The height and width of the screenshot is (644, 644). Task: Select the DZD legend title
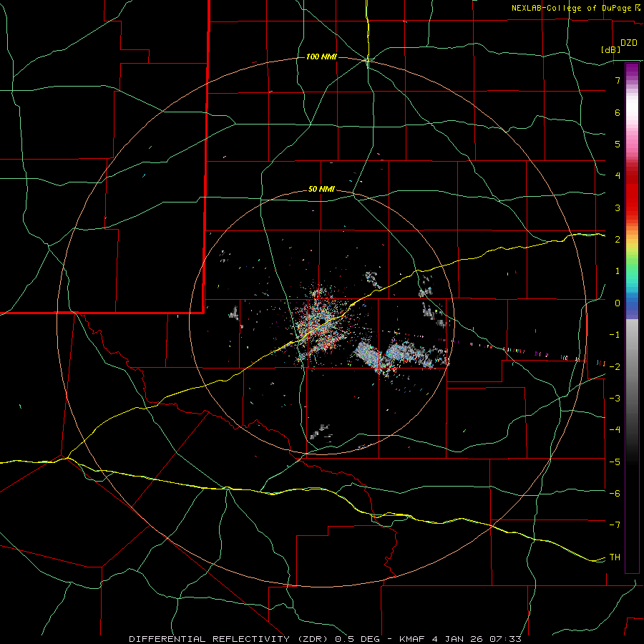(x=629, y=43)
